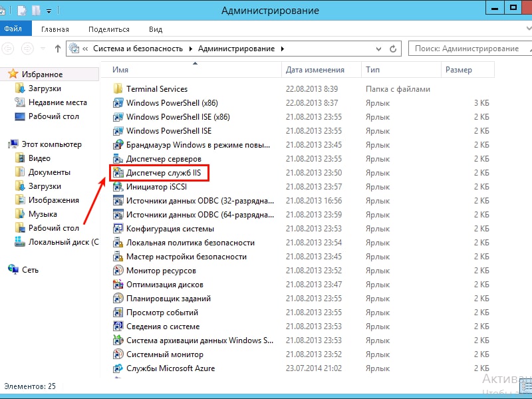Click Система и безопасность in address bar
The image size is (532, 399).
138,49
